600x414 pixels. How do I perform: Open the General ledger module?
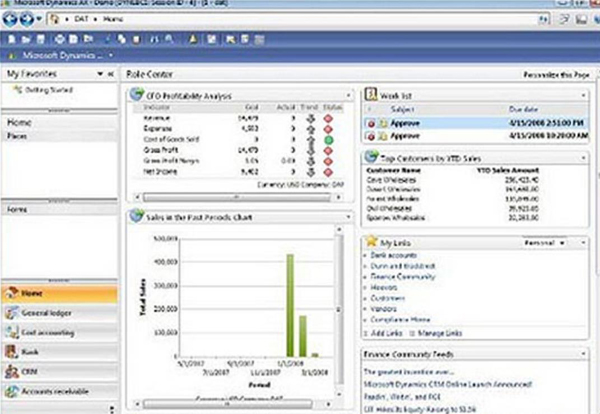(60, 313)
